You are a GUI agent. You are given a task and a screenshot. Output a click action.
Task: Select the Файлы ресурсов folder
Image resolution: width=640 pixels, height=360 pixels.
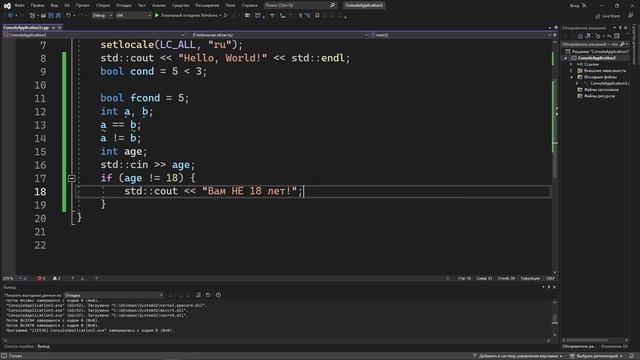click(599, 96)
